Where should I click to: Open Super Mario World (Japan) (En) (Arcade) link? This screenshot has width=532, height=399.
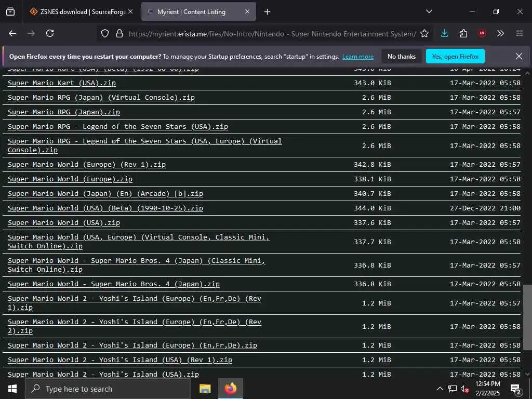(105, 194)
